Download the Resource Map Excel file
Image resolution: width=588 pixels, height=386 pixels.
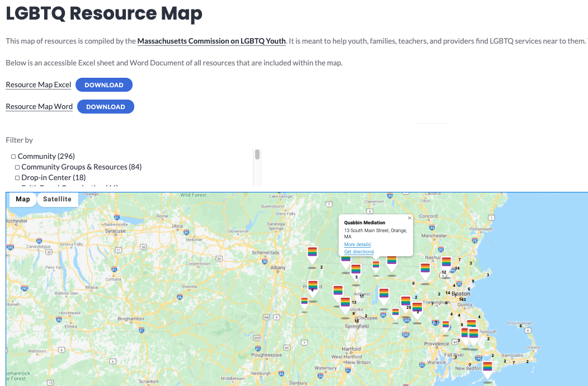tap(104, 84)
